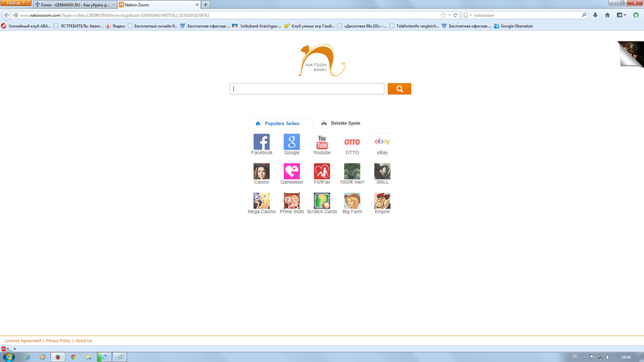Close the add-on bar

pos(15,349)
